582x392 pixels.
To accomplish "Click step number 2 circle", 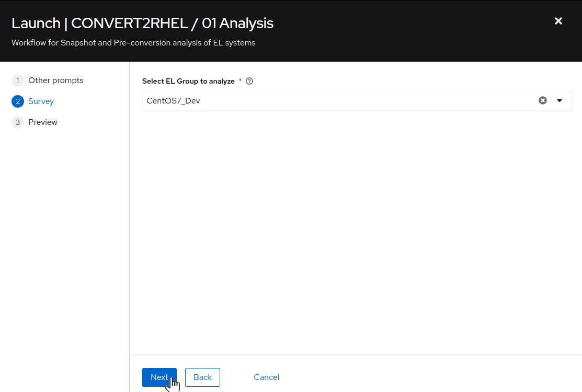I will coord(18,101).
